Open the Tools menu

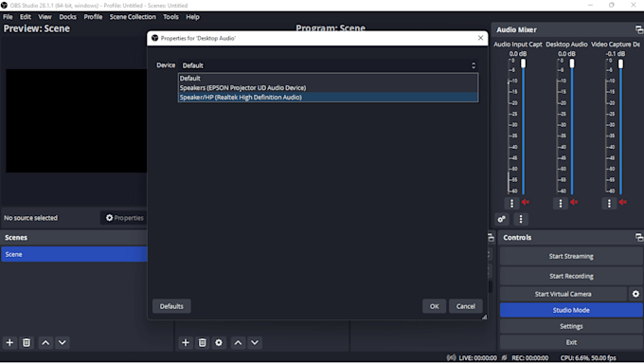(170, 17)
